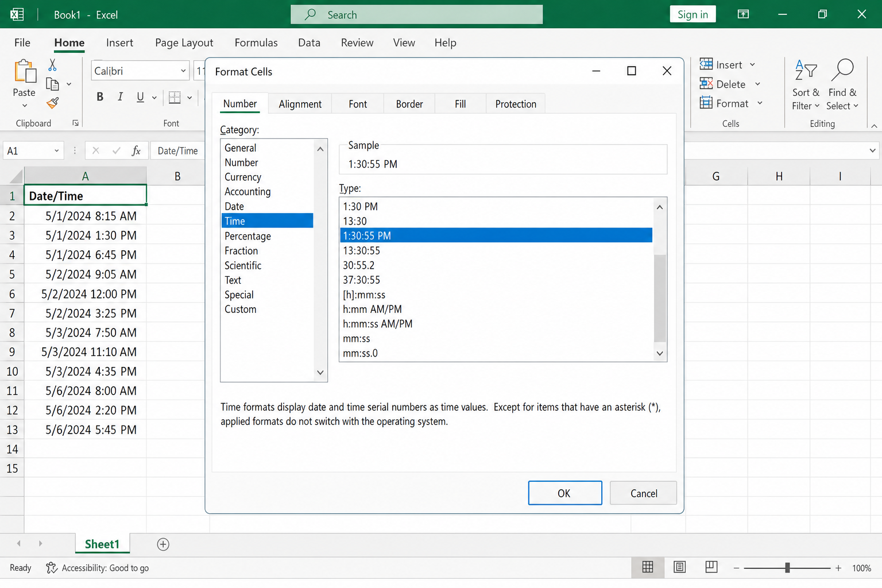882x588 pixels.
Task: Switch to Normal view in status bar
Action: click(x=648, y=567)
